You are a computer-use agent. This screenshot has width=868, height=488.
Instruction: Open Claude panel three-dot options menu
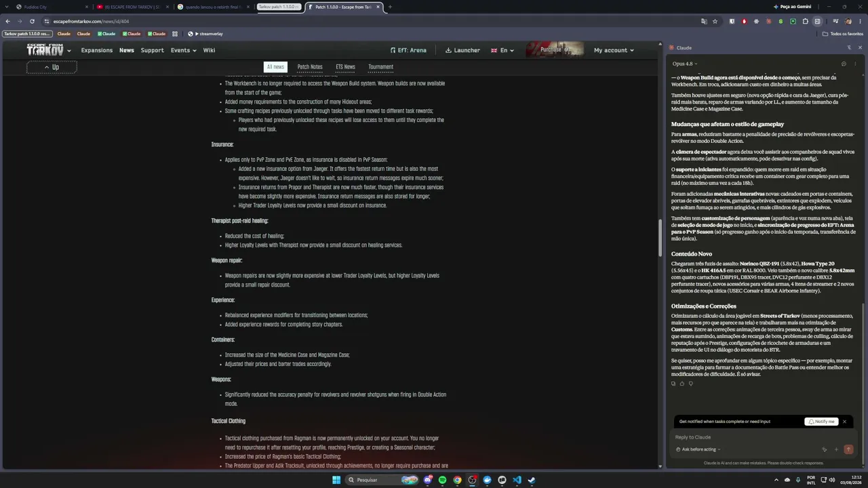point(855,64)
